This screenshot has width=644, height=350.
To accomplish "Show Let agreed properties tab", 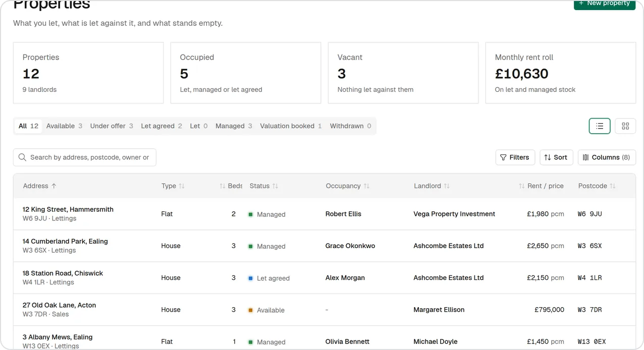I will click(x=162, y=126).
